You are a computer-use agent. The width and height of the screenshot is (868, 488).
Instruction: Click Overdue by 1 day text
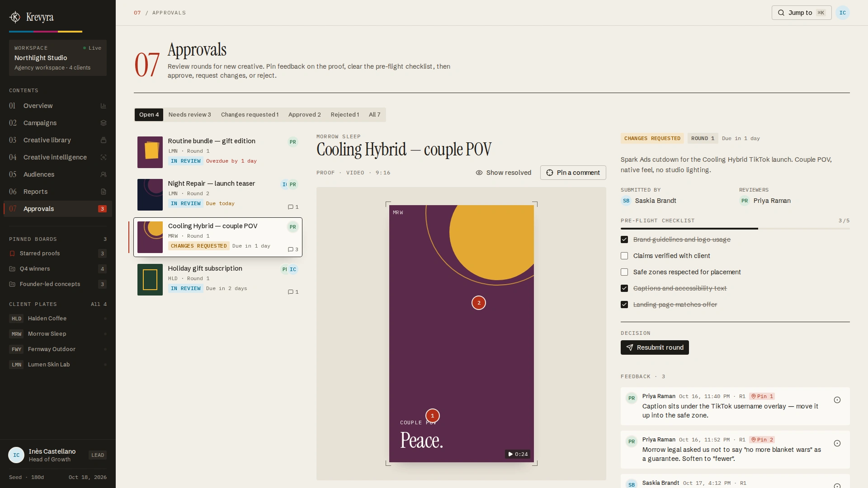(x=231, y=161)
